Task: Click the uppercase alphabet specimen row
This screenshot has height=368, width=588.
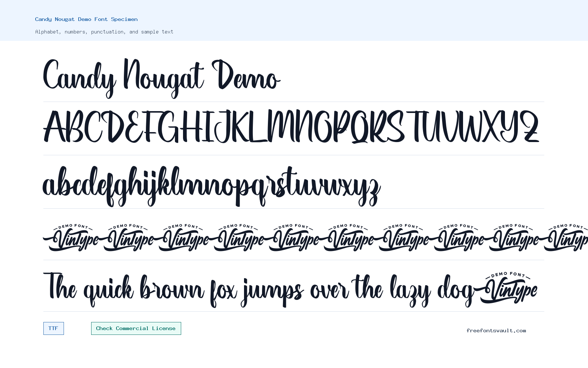Action: [291, 127]
